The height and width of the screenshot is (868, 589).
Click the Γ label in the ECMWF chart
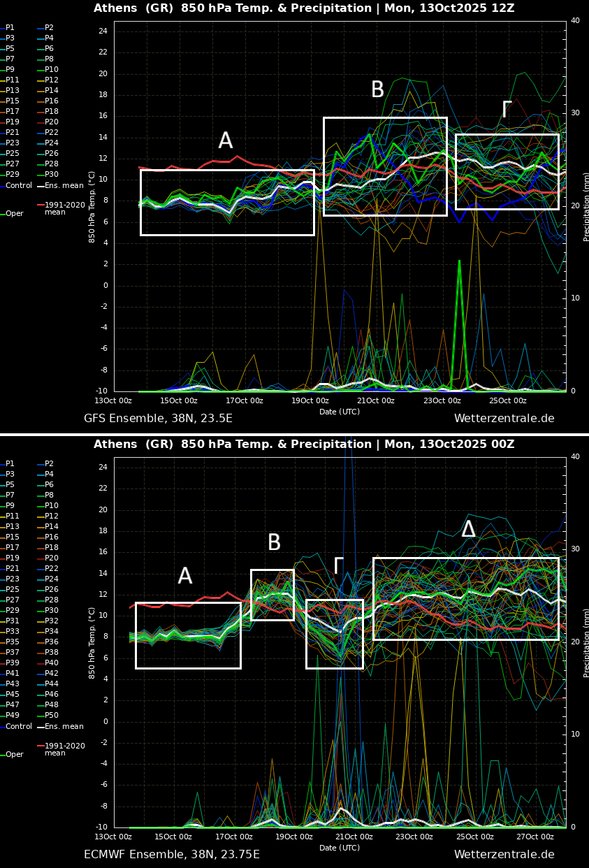339,566
